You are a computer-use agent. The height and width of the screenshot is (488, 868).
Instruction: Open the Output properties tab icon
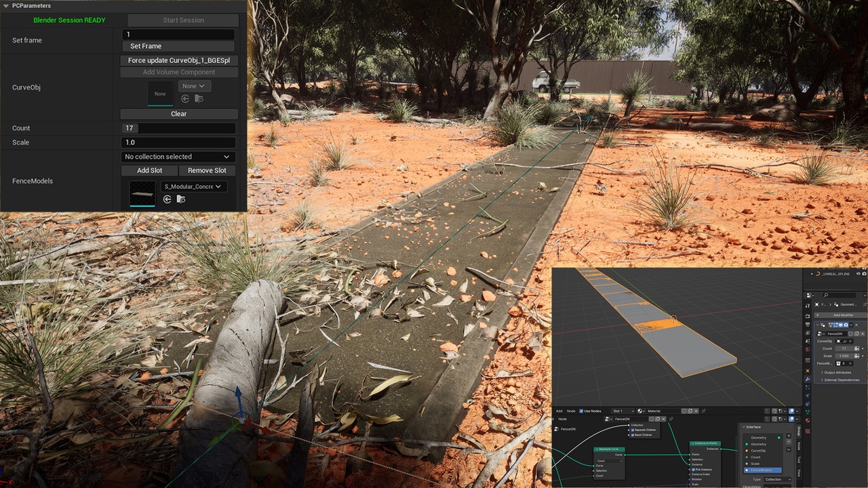tap(808, 324)
